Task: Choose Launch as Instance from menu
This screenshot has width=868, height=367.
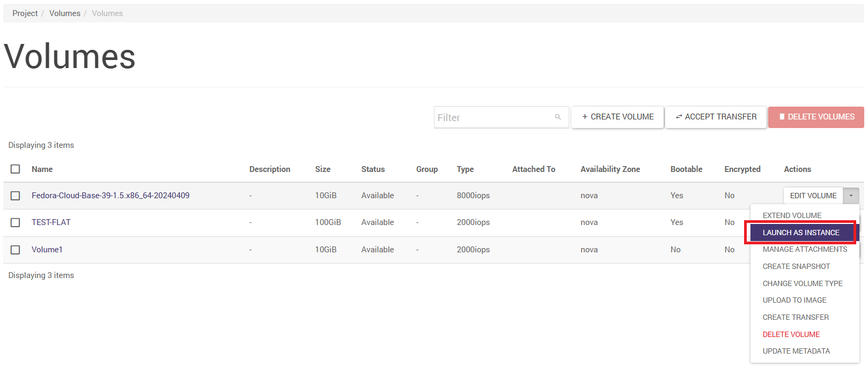Action: 800,233
